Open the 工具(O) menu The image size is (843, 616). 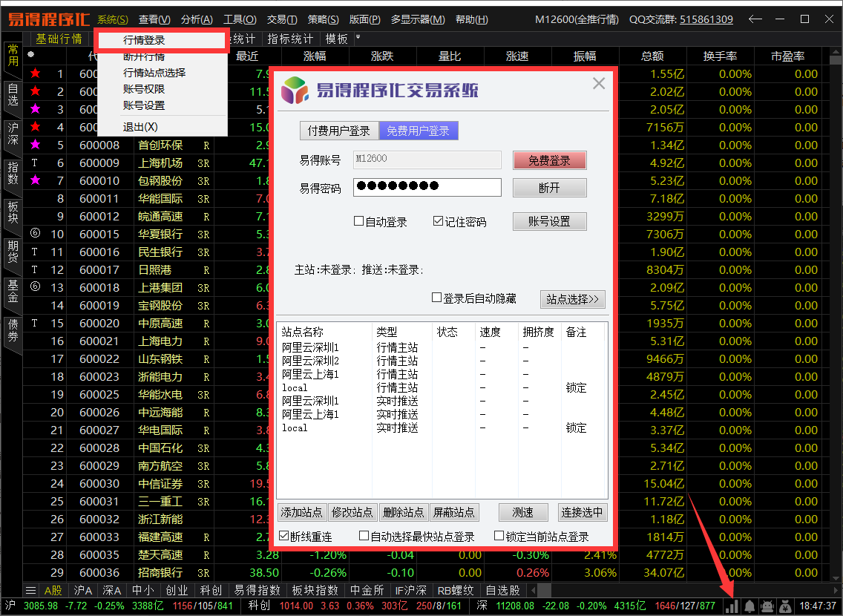pyautogui.click(x=240, y=19)
